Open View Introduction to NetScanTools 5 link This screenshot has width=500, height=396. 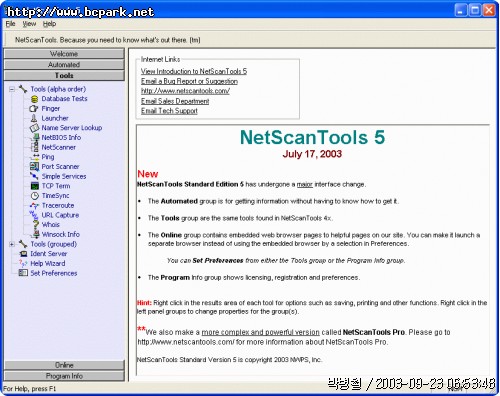tap(194, 71)
